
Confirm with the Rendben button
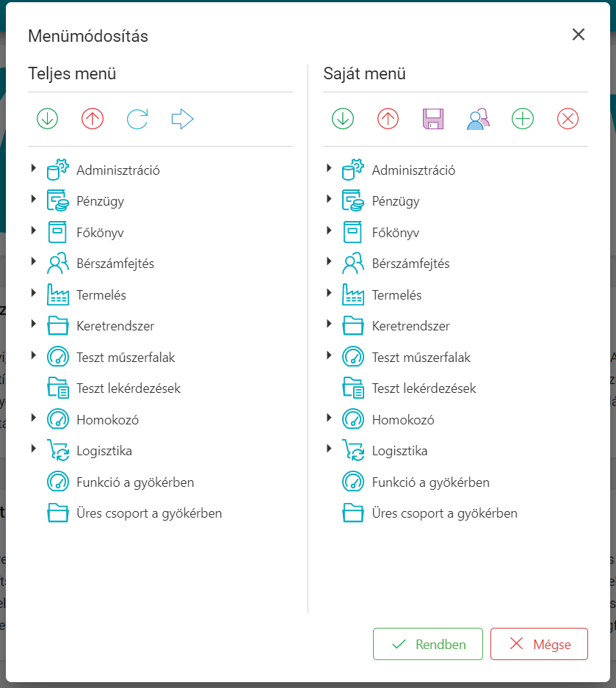point(428,644)
